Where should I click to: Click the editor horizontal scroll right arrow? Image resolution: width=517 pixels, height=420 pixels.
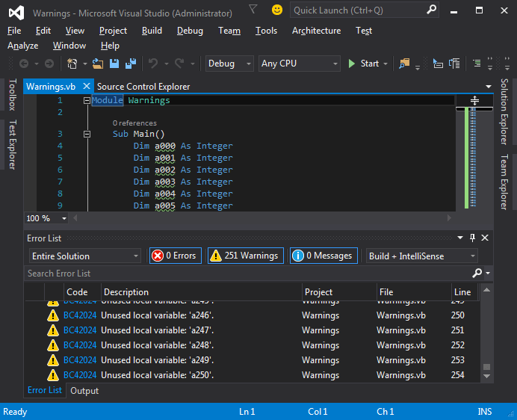tap(449, 217)
